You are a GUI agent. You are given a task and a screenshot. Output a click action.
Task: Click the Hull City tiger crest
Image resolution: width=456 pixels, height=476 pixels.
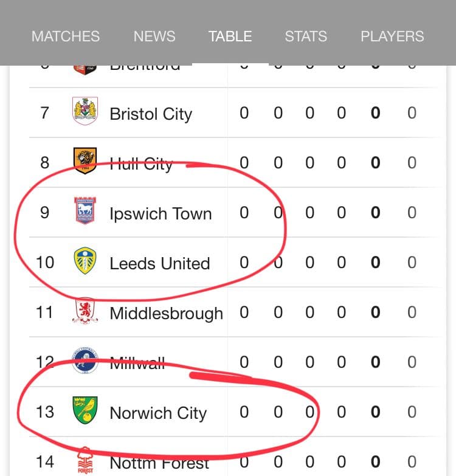85,161
